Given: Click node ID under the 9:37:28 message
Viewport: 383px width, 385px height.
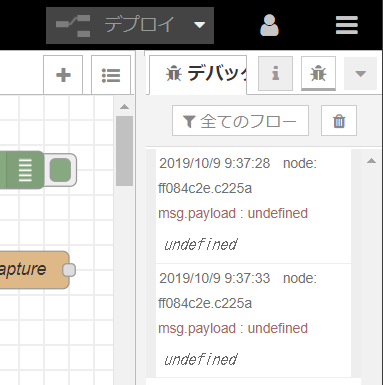Looking at the screenshot, I should 205,189.
